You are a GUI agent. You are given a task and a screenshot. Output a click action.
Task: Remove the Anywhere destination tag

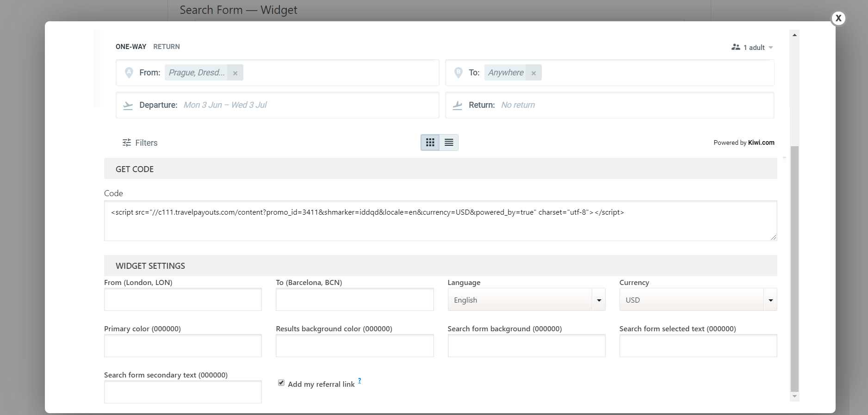533,73
